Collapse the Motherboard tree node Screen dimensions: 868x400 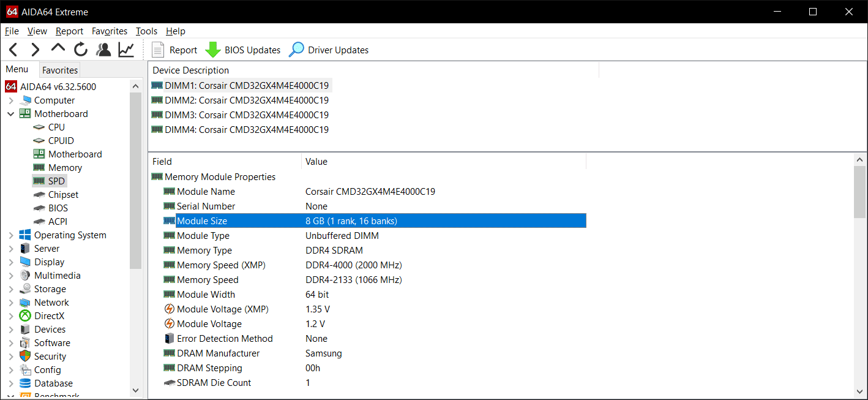pyautogui.click(x=11, y=114)
